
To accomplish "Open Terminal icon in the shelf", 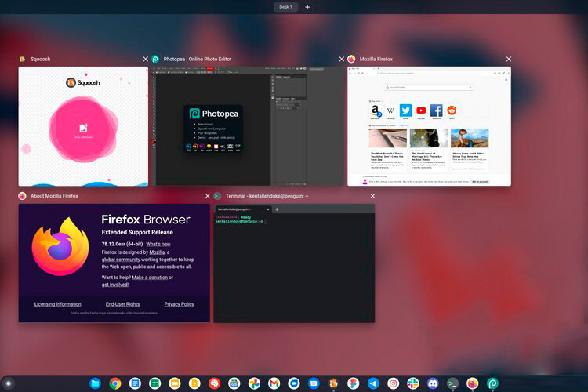I will [x=452, y=383].
